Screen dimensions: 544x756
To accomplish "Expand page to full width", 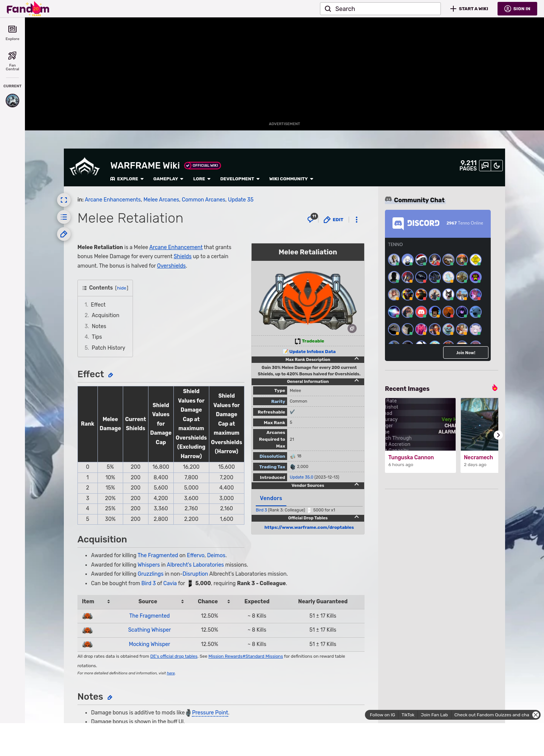I will [x=64, y=200].
